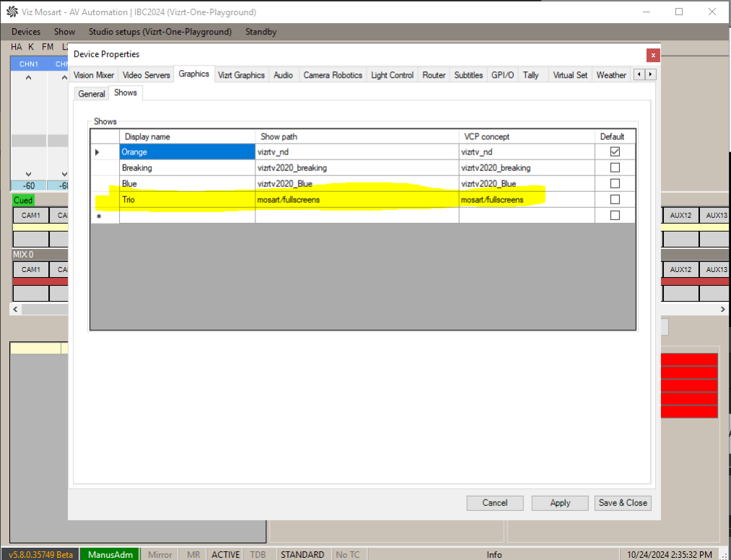Open the Studio setups menu

pyautogui.click(x=159, y=32)
